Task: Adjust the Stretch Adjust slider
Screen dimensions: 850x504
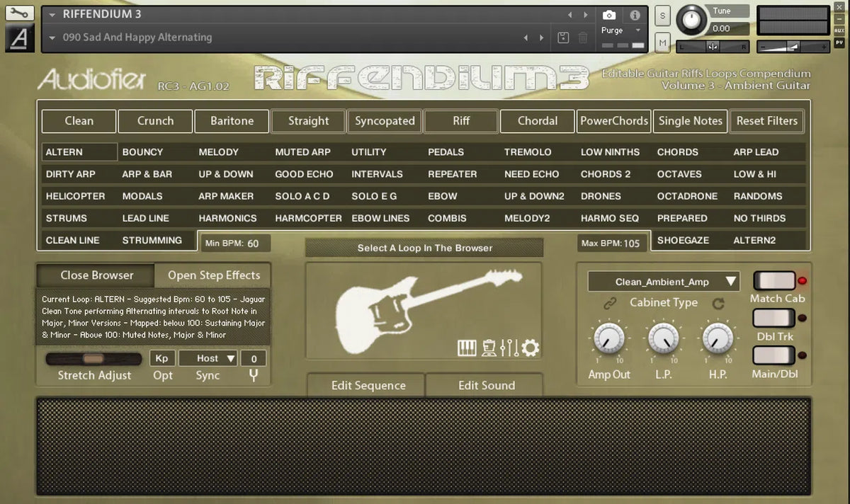Action: (93, 358)
